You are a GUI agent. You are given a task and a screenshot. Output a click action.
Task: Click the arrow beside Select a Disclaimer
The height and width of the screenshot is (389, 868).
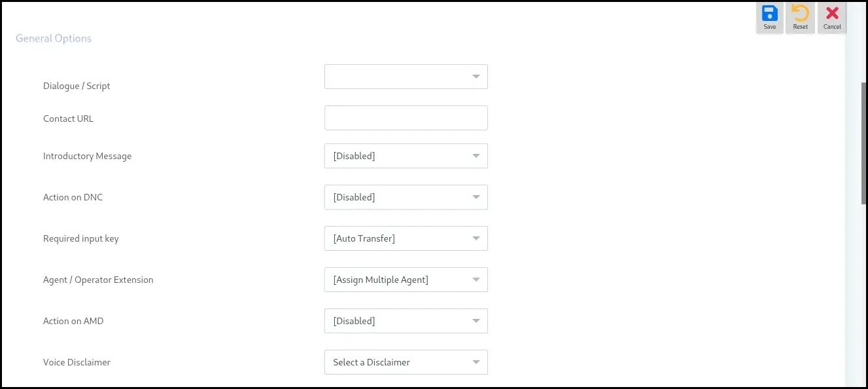476,362
